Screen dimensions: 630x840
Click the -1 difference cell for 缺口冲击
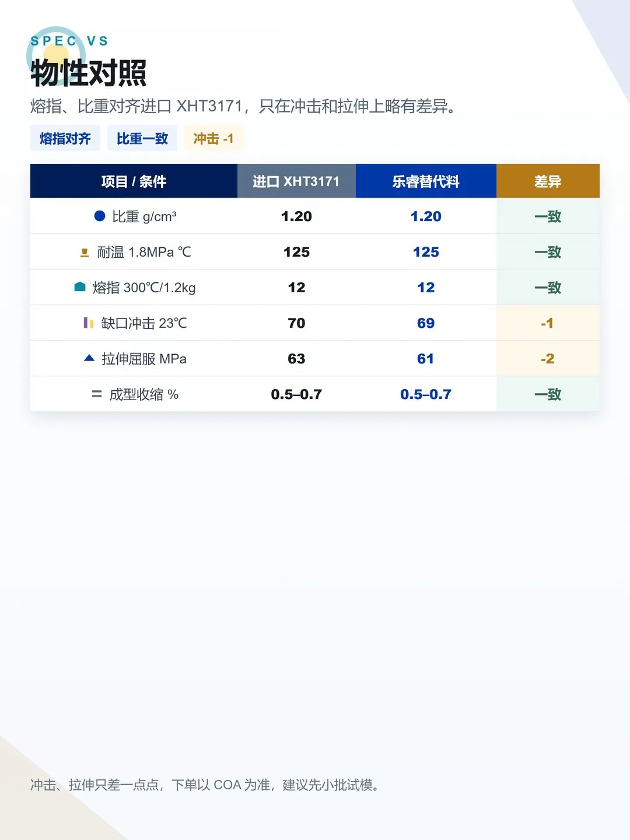tap(548, 323)
